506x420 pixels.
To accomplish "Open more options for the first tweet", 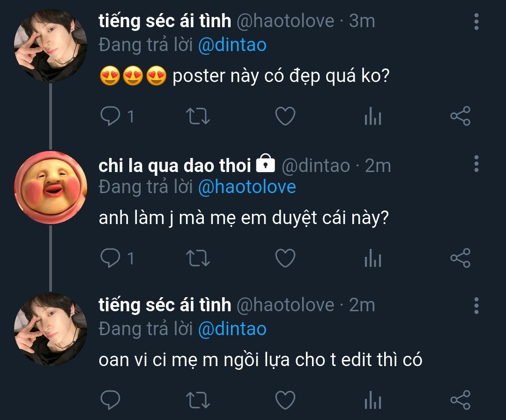I will pyautogui.click(x=476, y=22).
